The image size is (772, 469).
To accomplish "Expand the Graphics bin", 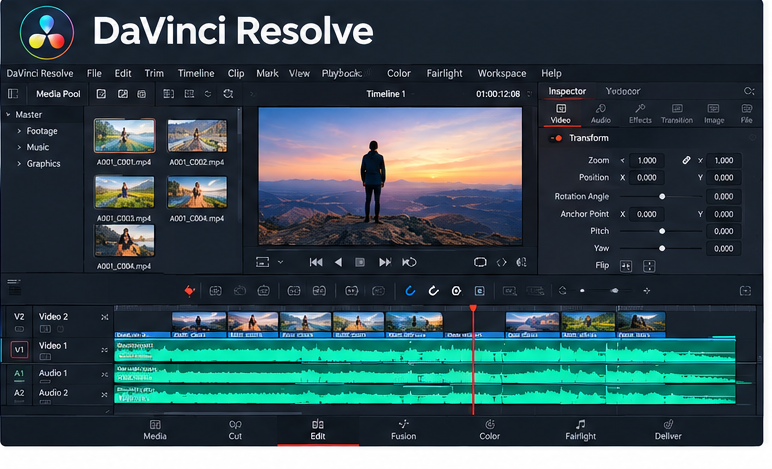I will coord(19,163).
